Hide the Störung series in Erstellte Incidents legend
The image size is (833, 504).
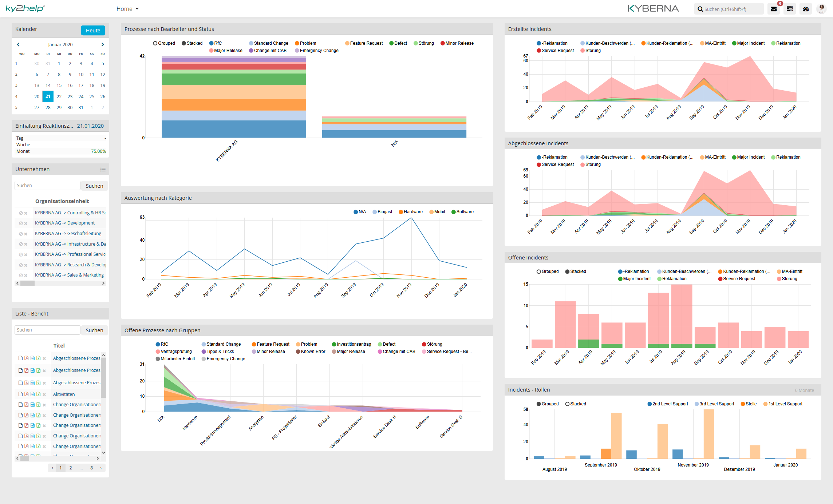coord(591,51)
